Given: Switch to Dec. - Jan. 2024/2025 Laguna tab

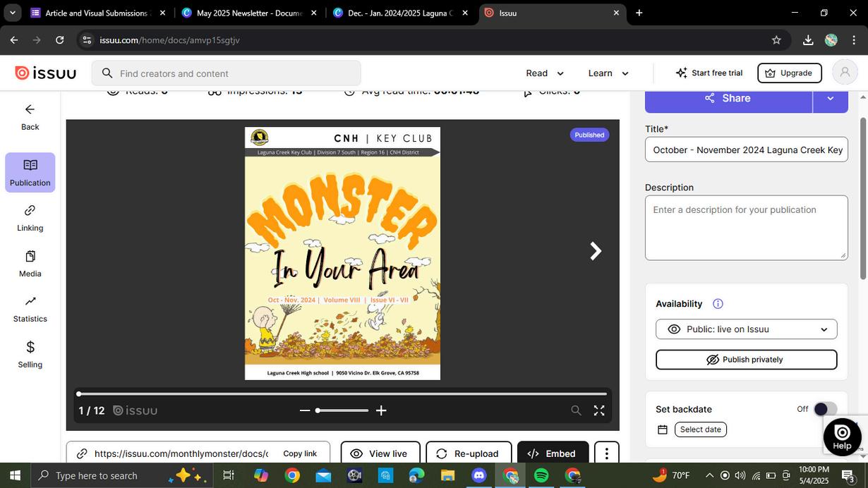Looking at the screenshot, I should 400,13.
